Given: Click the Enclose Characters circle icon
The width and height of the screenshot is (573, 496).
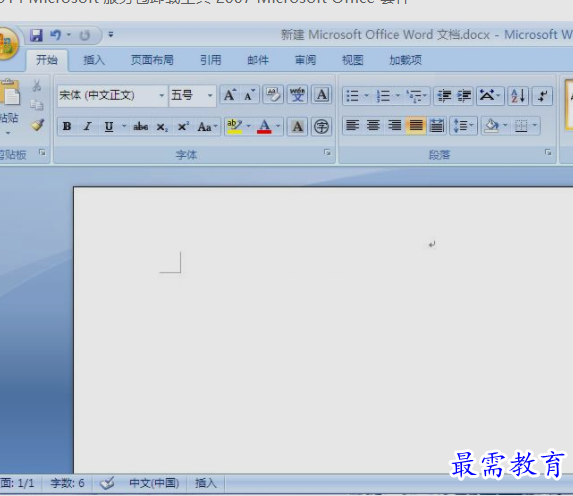Looking at the screenshot, I should click(321, 127).
